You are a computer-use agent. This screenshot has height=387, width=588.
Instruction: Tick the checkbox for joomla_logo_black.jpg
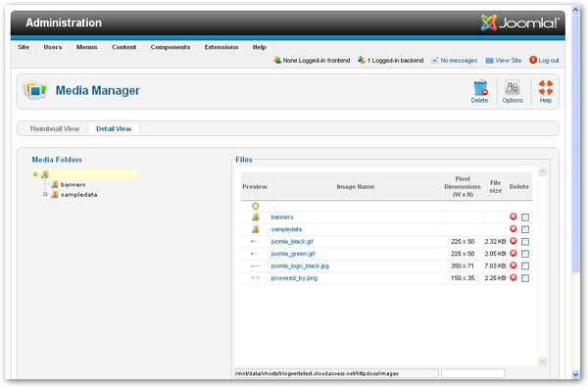click(525, 266)
